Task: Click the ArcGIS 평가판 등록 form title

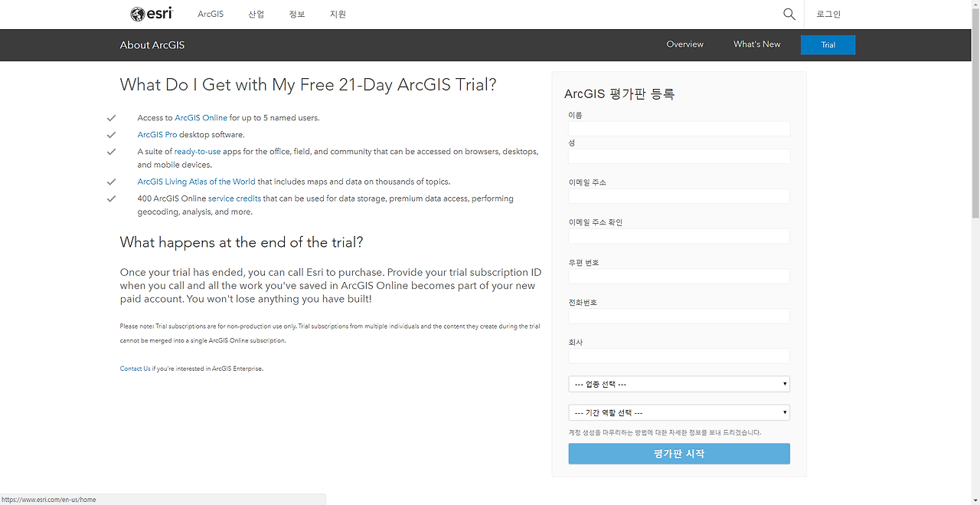Action: (619, 94)
